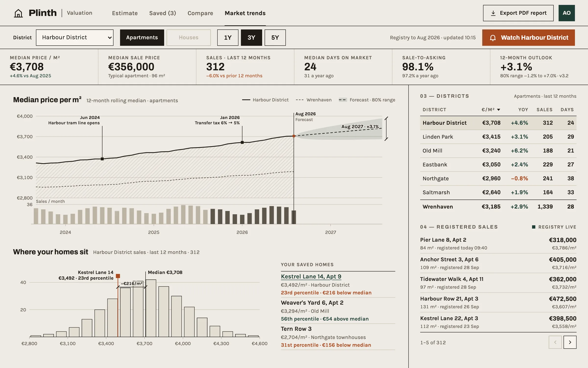Image resolution: width=588 pixels, height=368 pixels.
Task: Click Watch Harbour District button
Action: tap(528, 38)
